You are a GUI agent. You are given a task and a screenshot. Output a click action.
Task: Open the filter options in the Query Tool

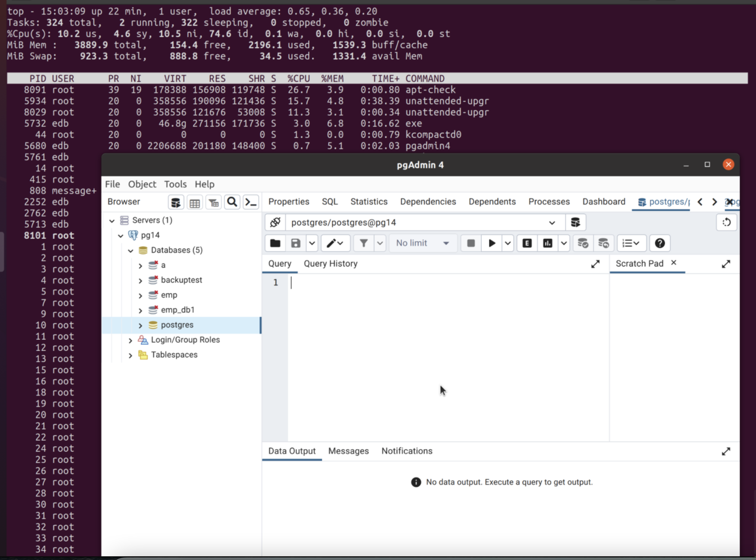click(x=363, y=243)
